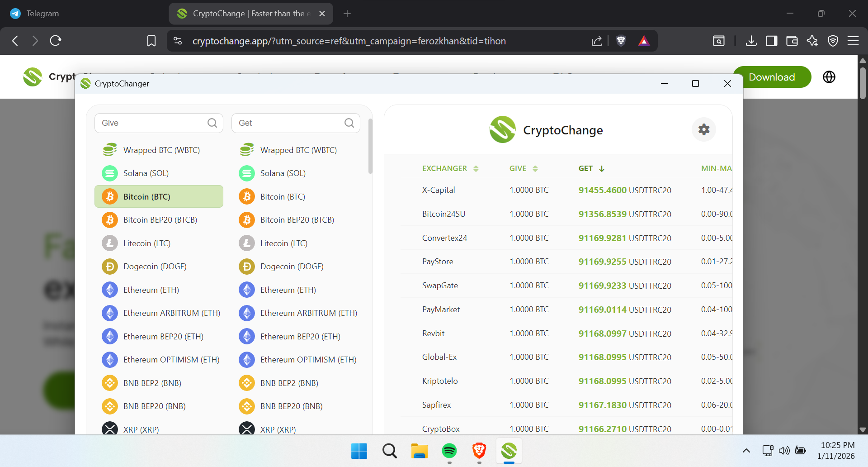Select the CryptoChange browser tab
Screen dimensions: 868x467
[251, 14]
